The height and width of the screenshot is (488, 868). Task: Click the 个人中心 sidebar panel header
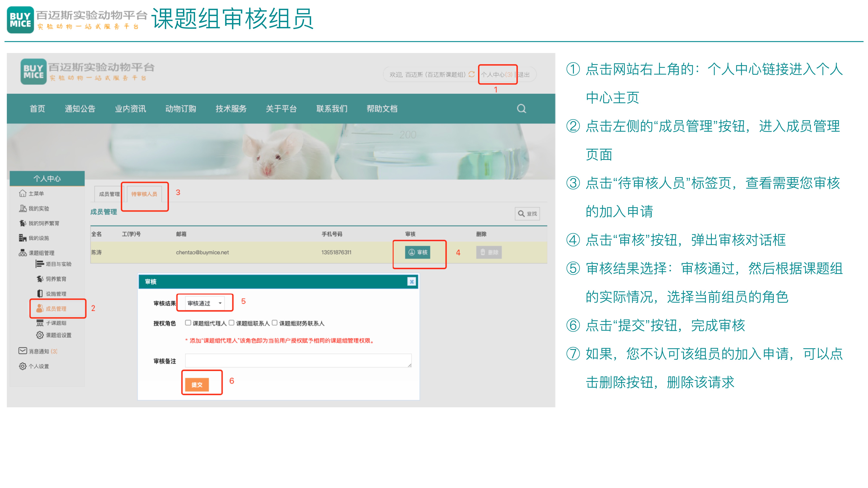(47, 178)
